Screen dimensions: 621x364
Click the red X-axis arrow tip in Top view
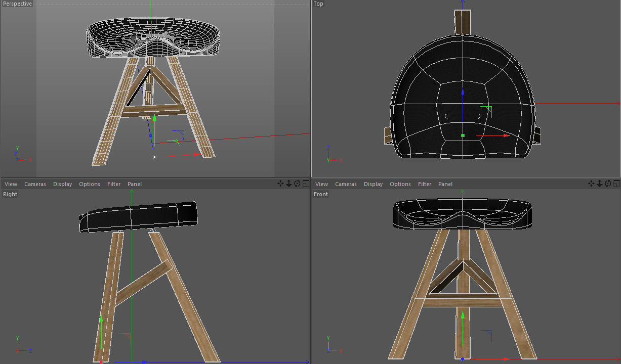coord(507,135)
